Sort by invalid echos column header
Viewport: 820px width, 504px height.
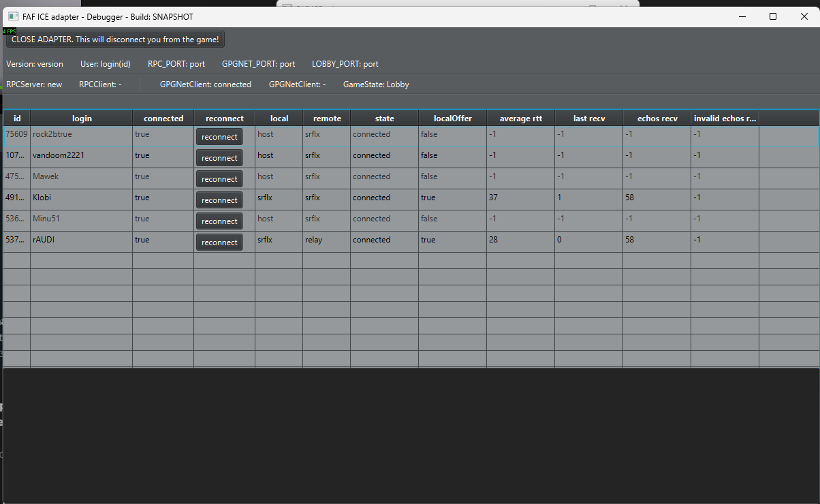pyautogui.click(x=725, y=118)
